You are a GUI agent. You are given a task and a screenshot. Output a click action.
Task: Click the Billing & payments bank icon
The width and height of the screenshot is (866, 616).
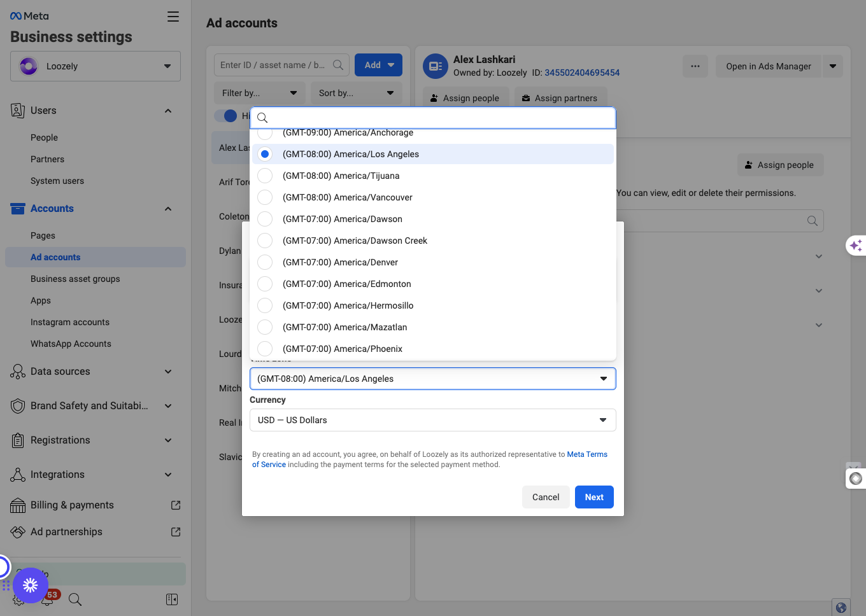coord(18,505)
